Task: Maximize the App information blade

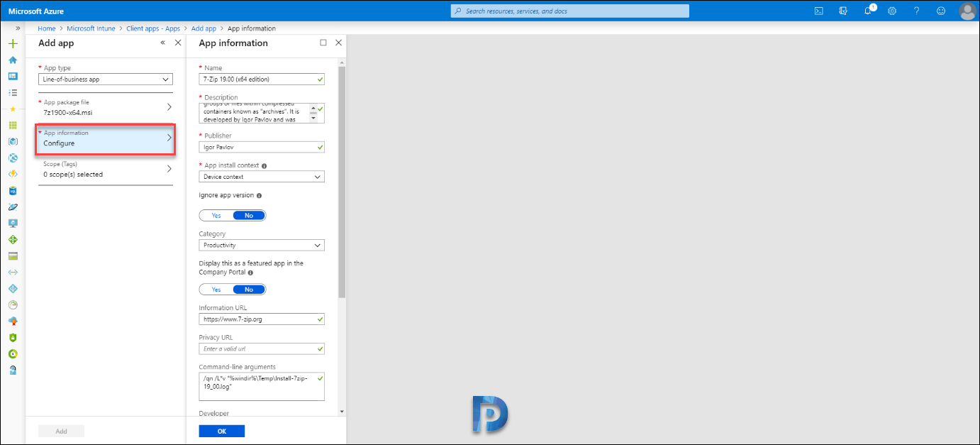Action: click(323, 43)
